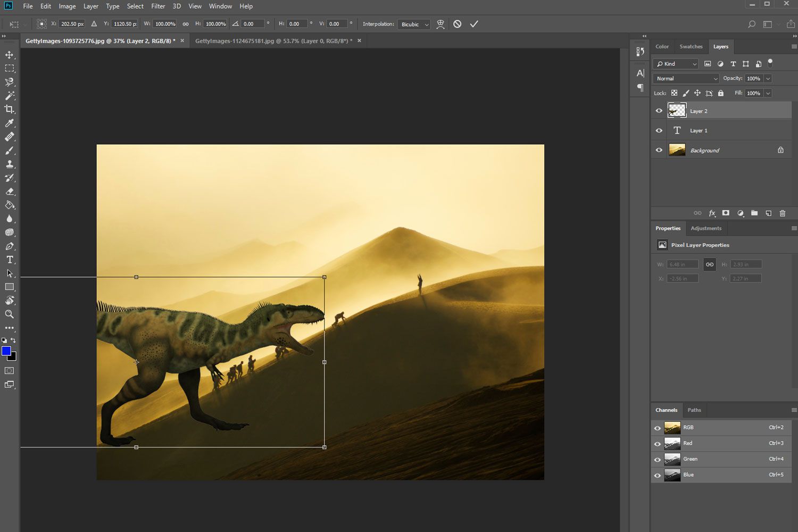Select the Clone Stamp tool

(10, 164)
